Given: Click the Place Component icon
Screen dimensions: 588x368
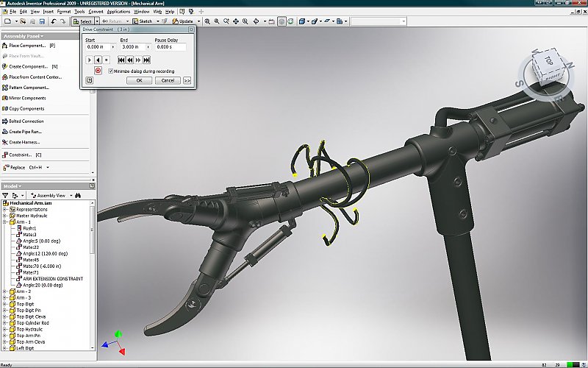Looking at the screenshot, I should click(5, 46).
